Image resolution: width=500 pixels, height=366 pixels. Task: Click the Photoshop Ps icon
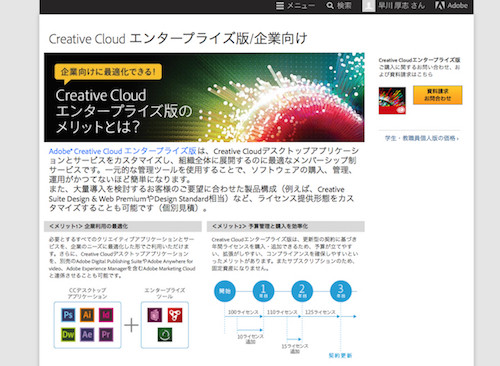point(68,315)
